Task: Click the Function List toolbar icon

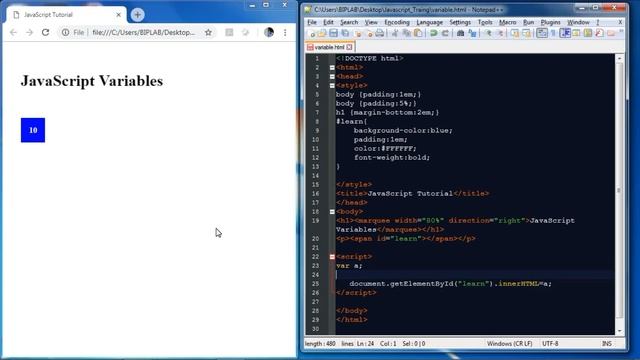Action: [599, 33]
